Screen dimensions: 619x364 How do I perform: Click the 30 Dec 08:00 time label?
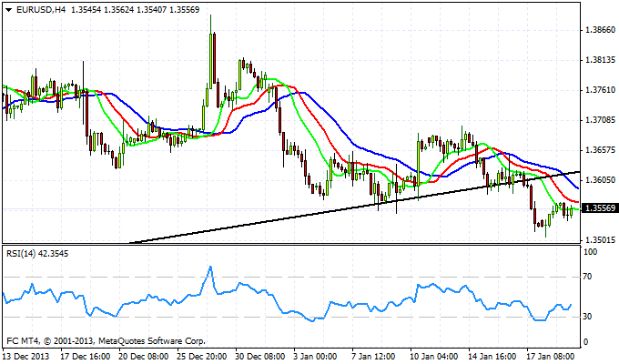[260, 357]
